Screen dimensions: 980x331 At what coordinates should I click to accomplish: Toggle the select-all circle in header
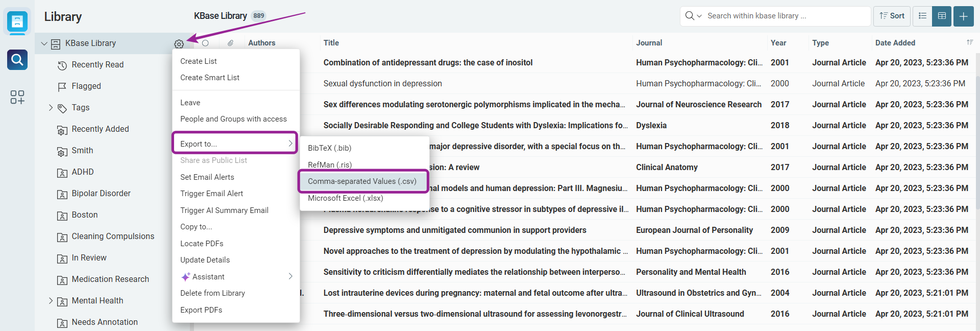[205, 43]
